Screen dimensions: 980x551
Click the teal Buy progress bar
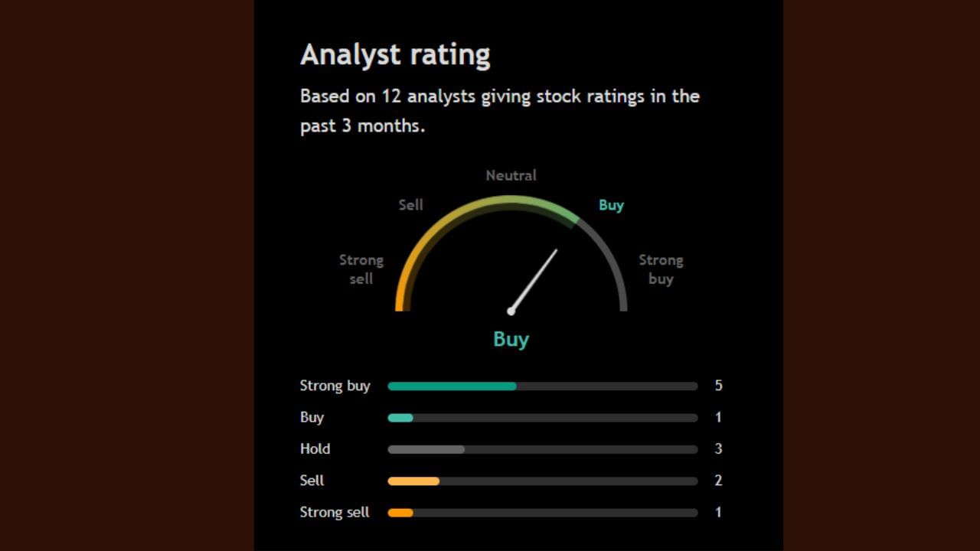[400, 418]
